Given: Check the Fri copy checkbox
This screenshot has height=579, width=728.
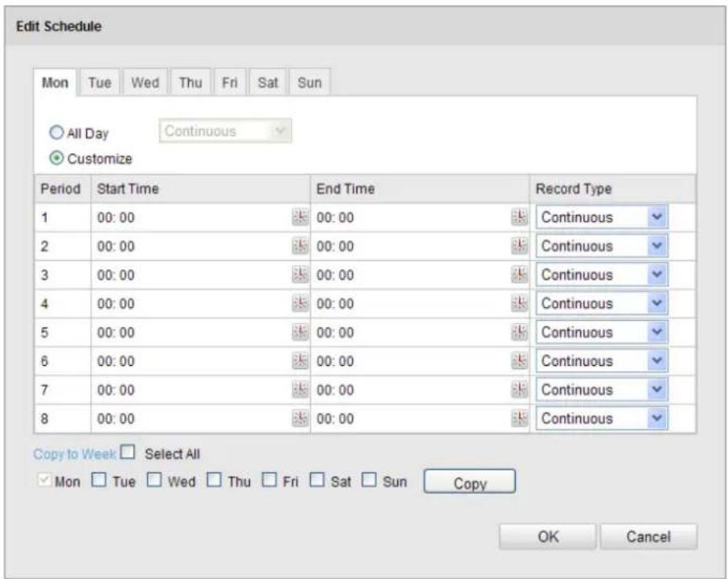Looking at the screenshot, I should [x=269, y=480].
